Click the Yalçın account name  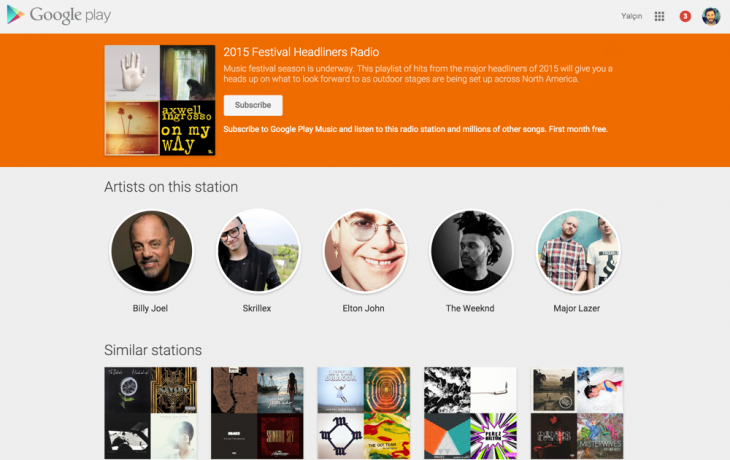[x=631, y=16]
